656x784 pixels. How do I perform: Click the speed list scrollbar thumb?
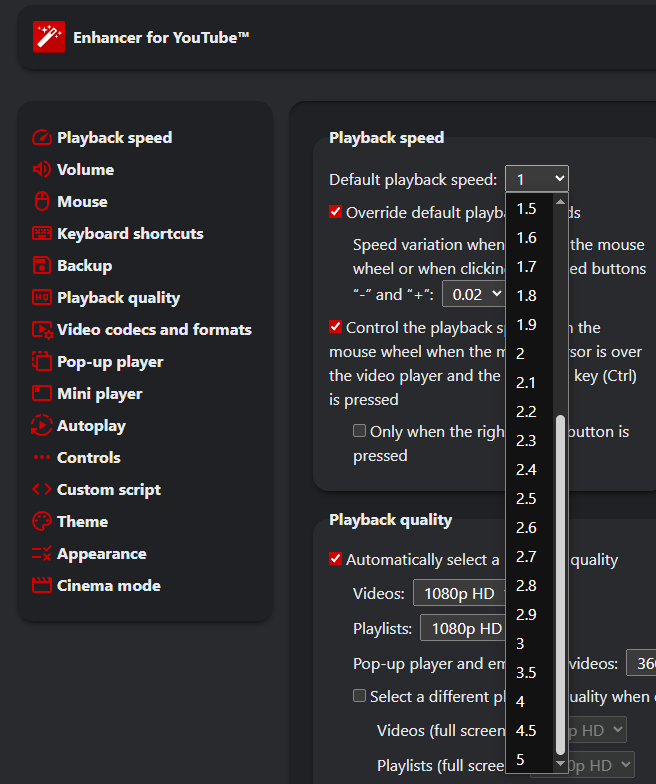(560, 584)
